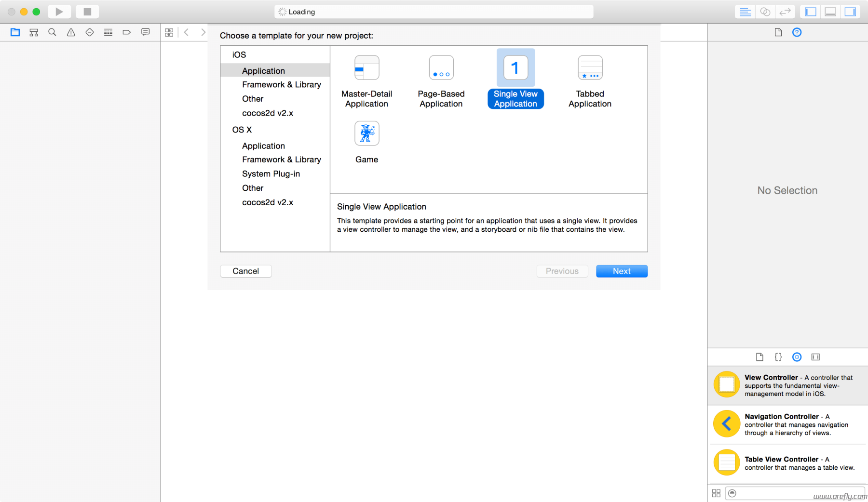Toggle the right utilities panel visibility
Image resolution: width=868 pixels, height=502 pixels.
click(850, 12)
